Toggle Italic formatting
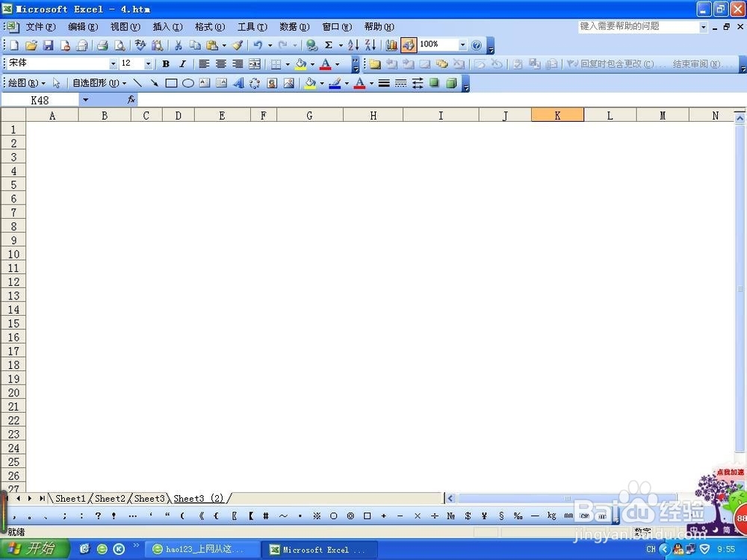Screen dimensions: 747x560 [182, 63]
